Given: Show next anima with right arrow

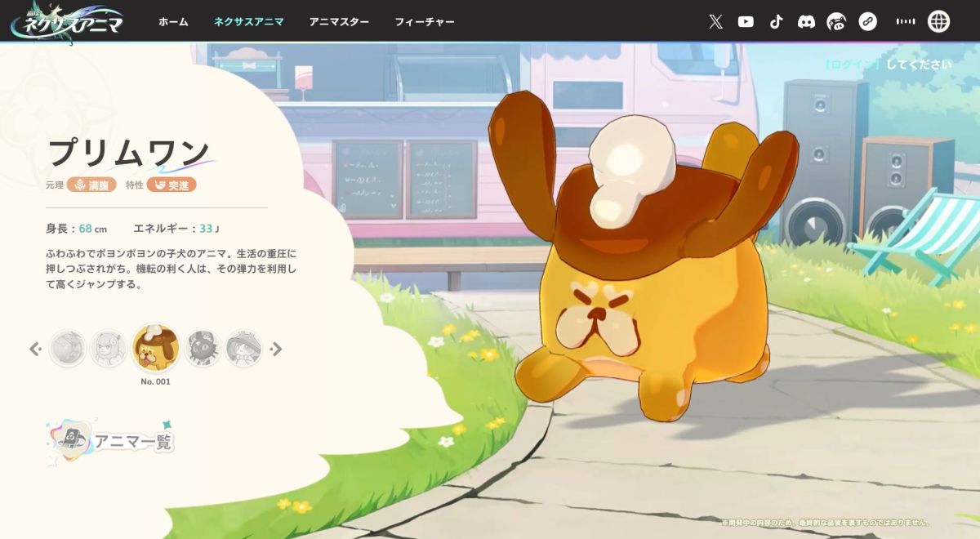Looking at the screenshot, I should coord(276,349).
